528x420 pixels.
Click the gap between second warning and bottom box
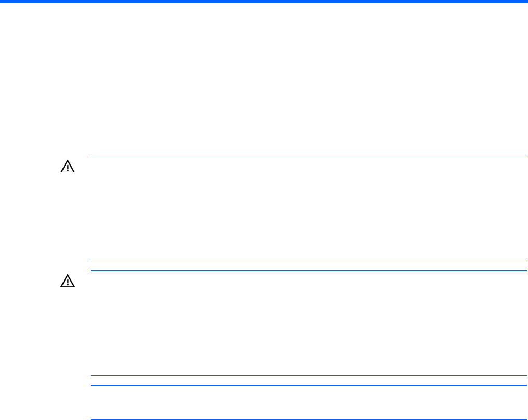tap(308, 380)
